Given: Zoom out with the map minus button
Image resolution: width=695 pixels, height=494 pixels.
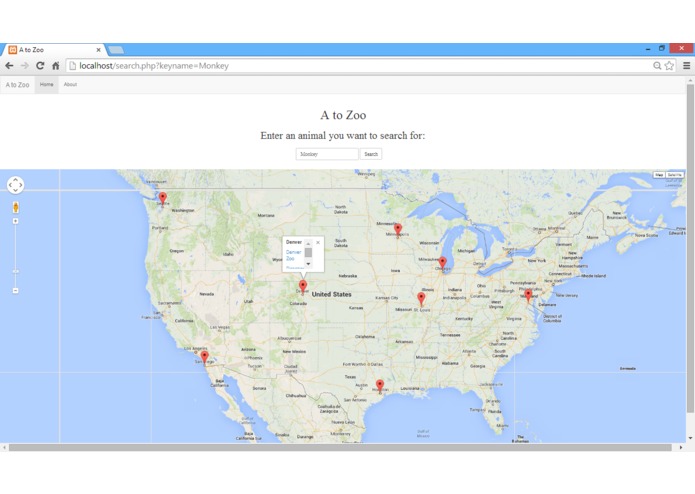Looking at the screenshot, I should 16,291.
